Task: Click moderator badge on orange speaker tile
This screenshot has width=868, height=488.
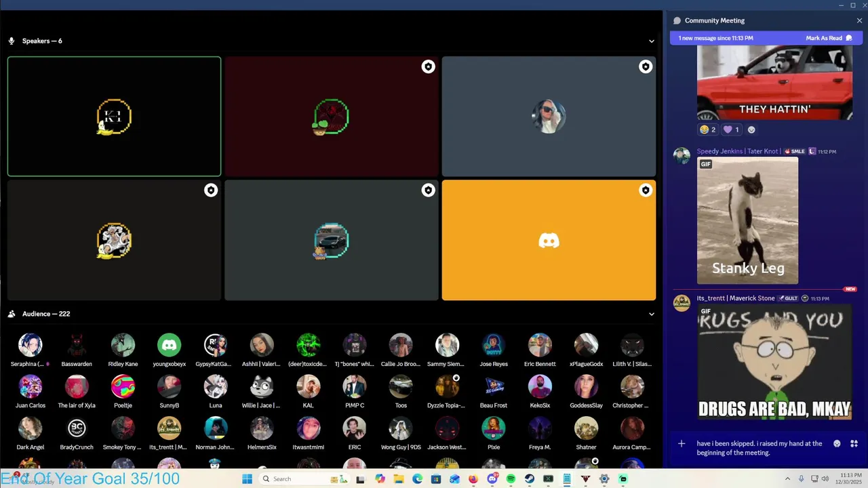Action: click(x=645, y=190)
